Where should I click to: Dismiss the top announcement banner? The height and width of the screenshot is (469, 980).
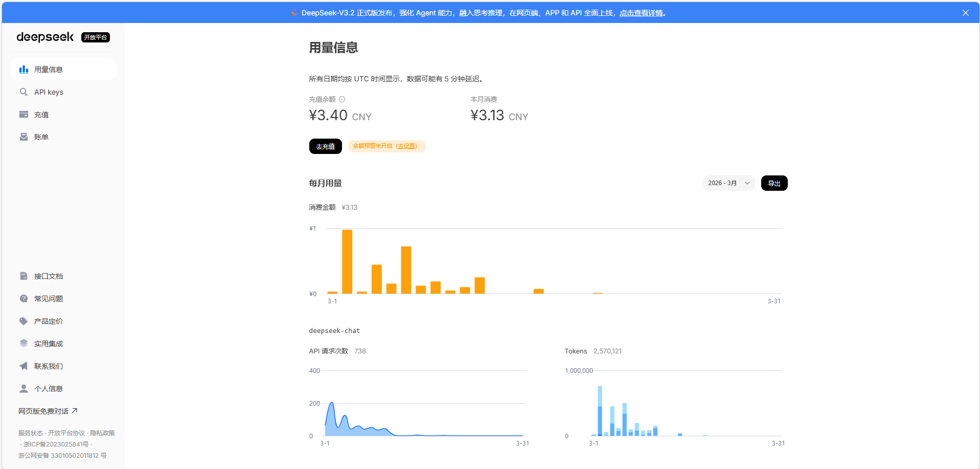click(x=965, y=13)
